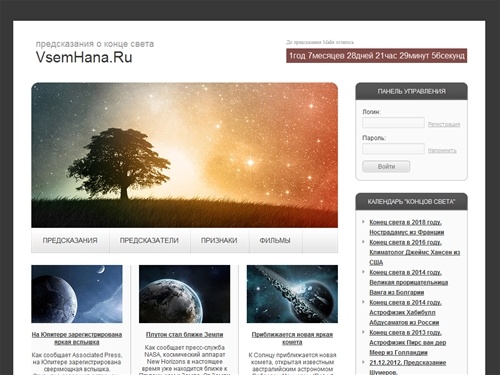Open the Регистрация link

click(444, 124)
